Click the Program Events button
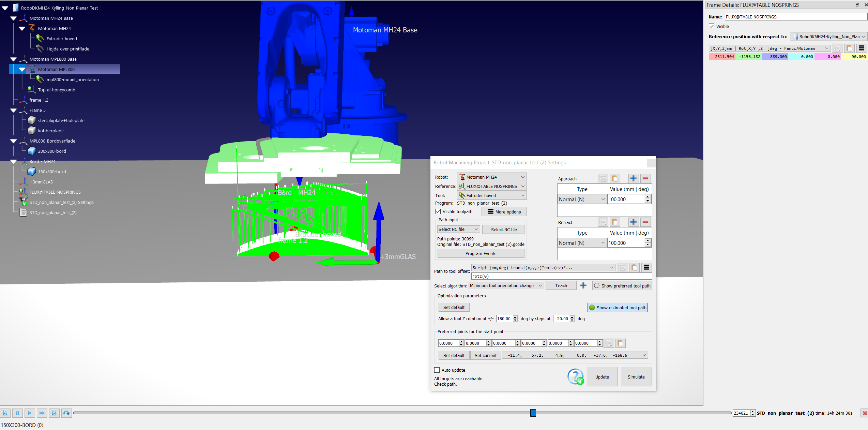The height and width of the screenshot is (430, 868). tap(481, 253)
